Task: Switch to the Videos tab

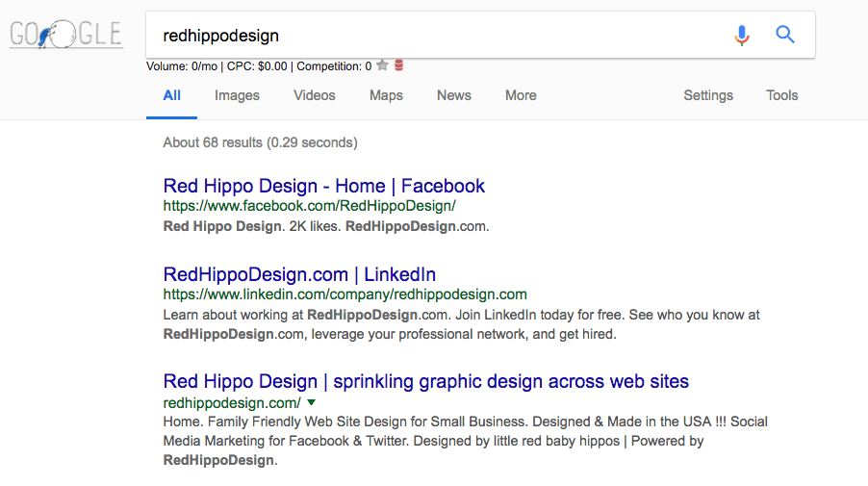Action: (x=315, y=95)
